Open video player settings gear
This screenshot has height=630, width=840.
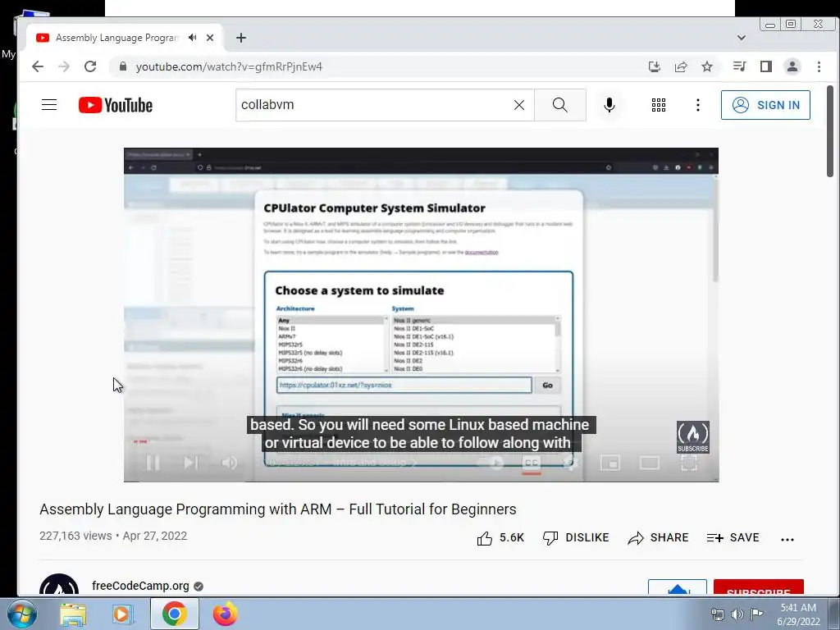pyautogui.click(x=571, y=463)
